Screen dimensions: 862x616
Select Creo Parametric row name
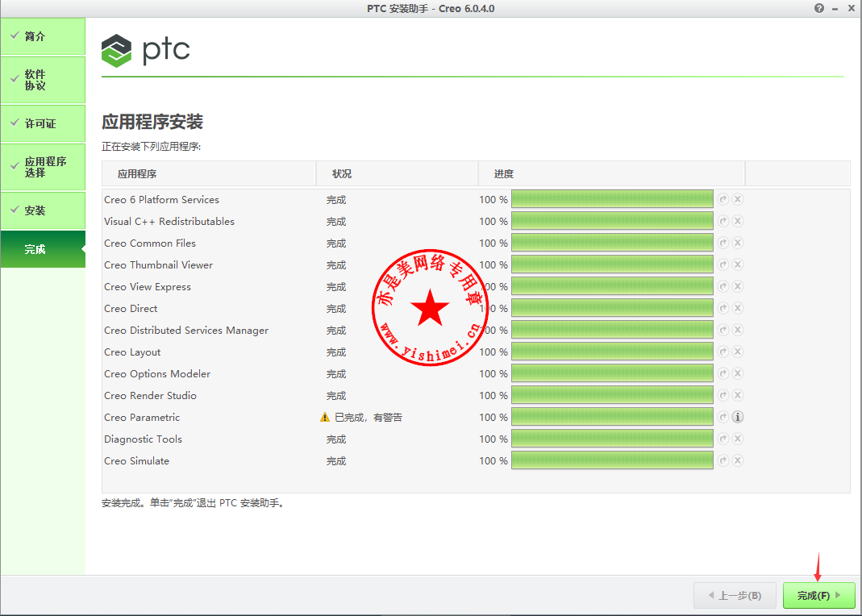point(142,417)
